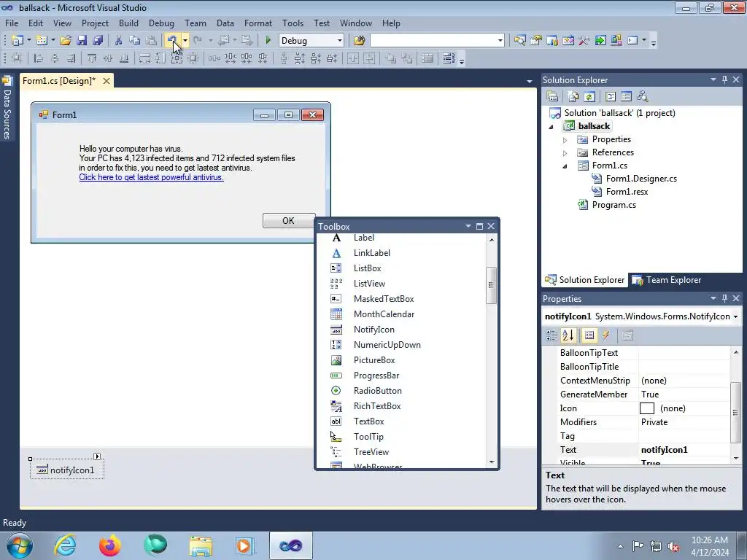The image size is (747, 560).
Task: Click the Start Page green arrow icon
Action: point(600,41)
